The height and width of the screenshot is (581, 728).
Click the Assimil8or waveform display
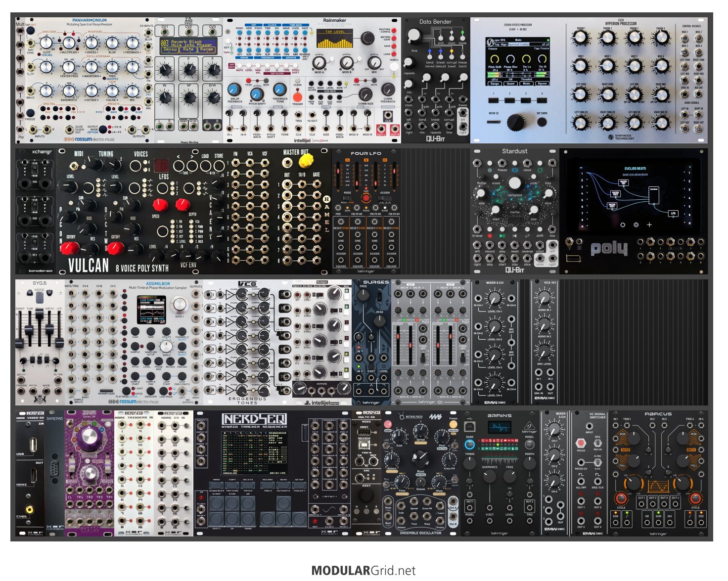click(x=152, y=310)
